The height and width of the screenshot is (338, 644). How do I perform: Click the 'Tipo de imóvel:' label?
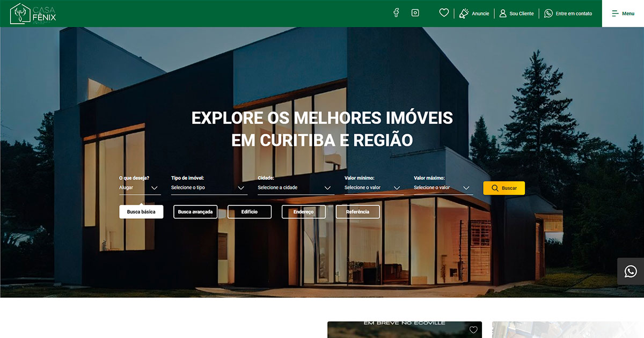pos(187,178)
